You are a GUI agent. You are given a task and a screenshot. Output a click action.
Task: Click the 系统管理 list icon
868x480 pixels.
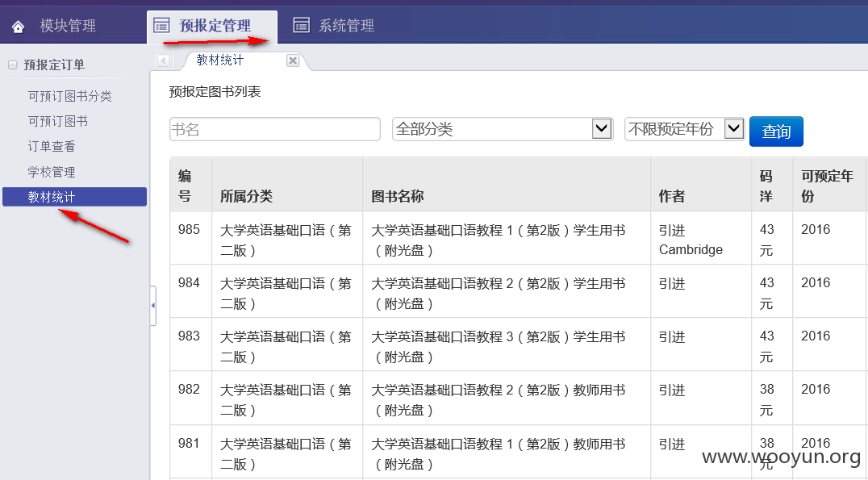pyautogui.click(x=301, y=25)
